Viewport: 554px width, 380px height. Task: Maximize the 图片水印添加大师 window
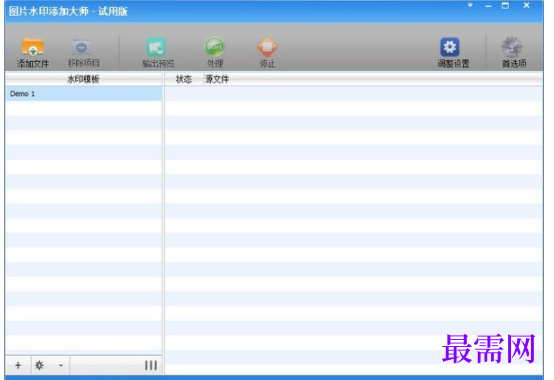coord(506,6)
